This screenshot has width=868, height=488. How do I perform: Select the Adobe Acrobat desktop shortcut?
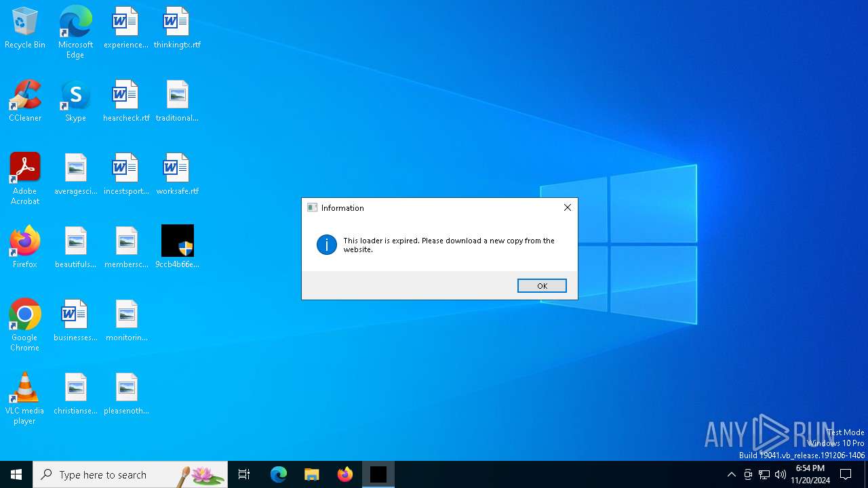(25, 179)
